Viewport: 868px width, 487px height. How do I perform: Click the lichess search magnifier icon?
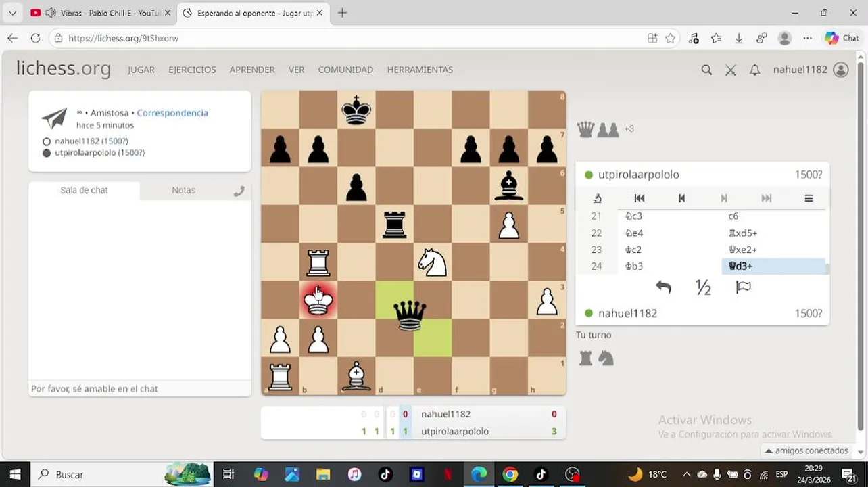pyautogui.click(x=706, y=70)
